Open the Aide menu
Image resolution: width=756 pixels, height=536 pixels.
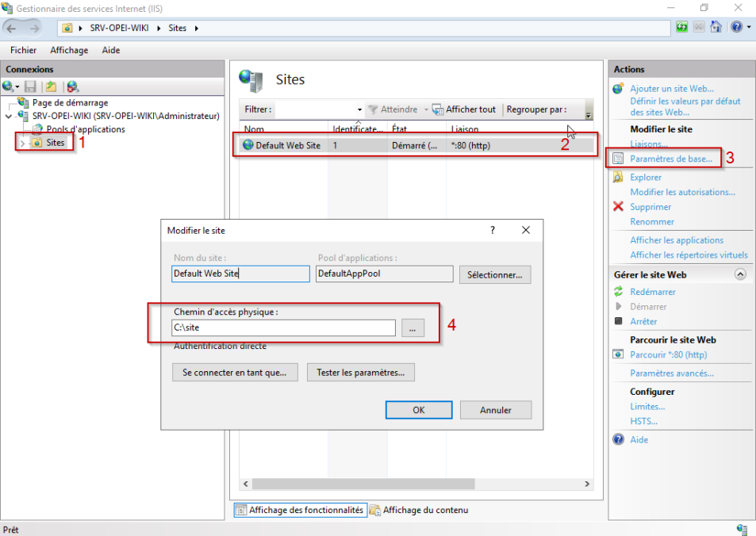click(111, 50)
